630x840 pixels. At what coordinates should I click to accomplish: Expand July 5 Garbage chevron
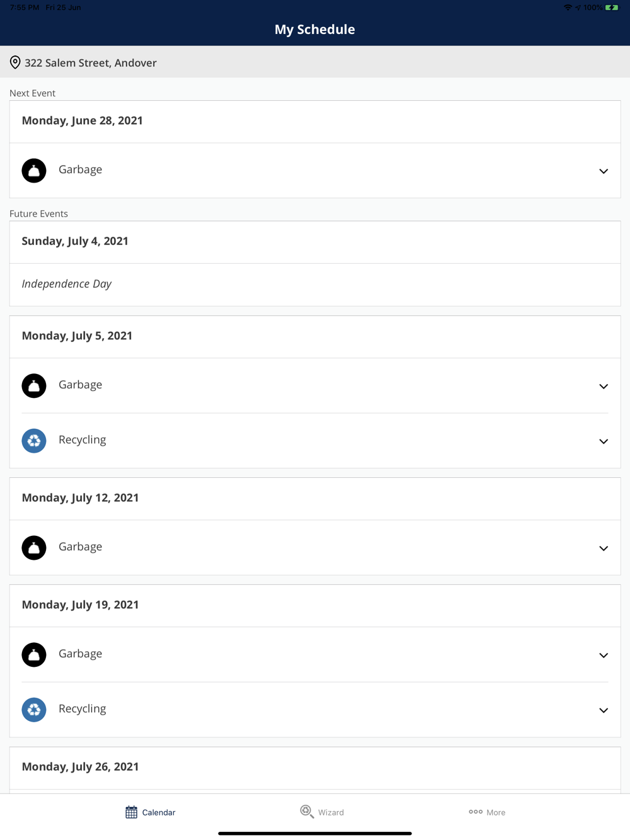click(x=603, y=387)
